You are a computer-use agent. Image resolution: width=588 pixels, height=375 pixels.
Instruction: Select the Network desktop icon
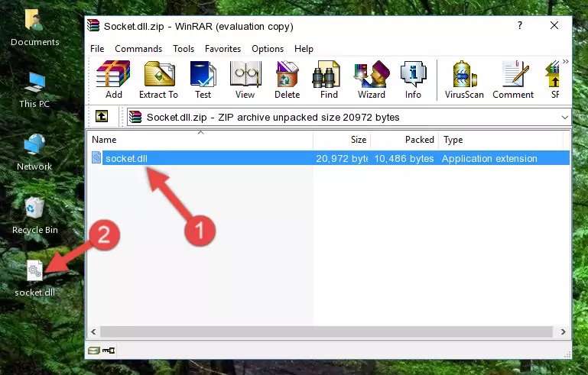pyautogui.click(x=34, y=152)
